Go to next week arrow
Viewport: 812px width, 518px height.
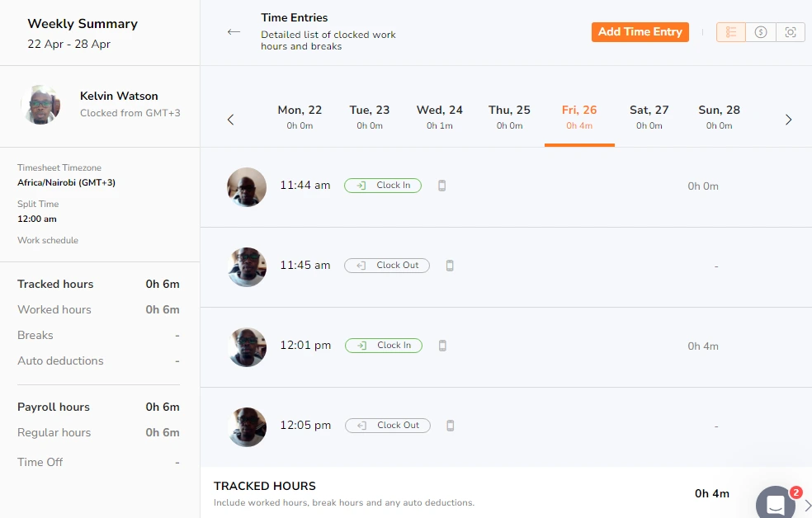[788, 120]
